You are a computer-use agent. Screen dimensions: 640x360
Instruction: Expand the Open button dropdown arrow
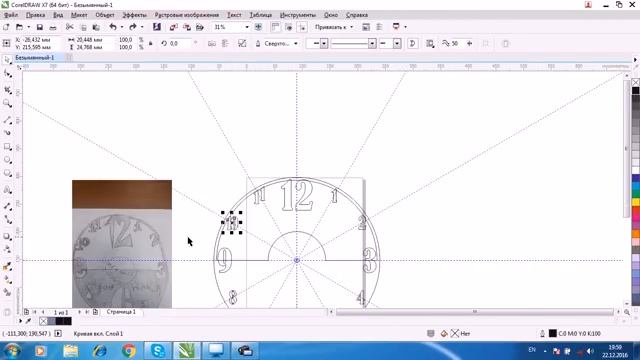29,27
